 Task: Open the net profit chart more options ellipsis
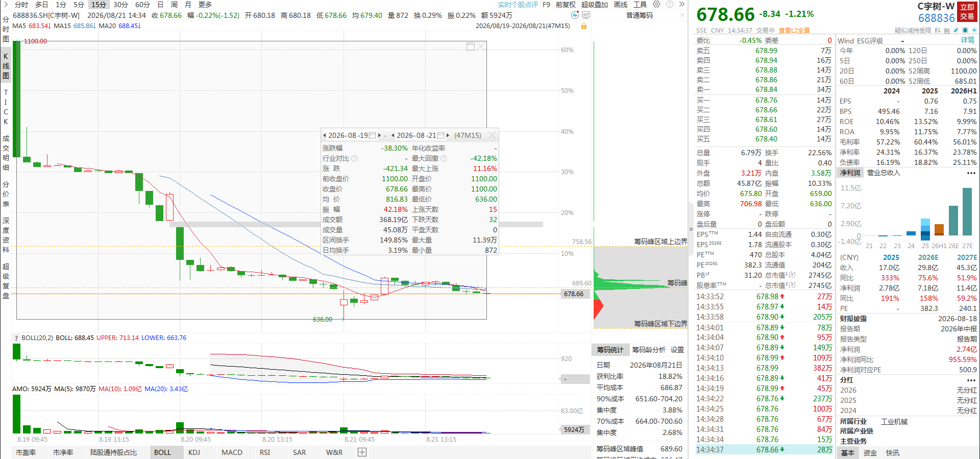click(x=971, y=173)
